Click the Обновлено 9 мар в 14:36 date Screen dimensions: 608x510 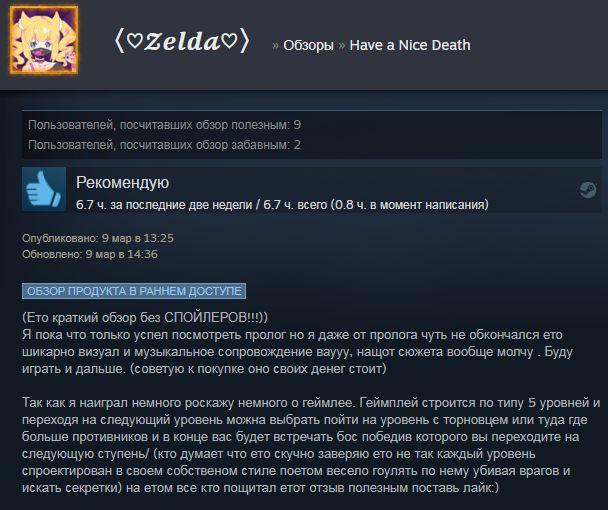coord(90,254)
